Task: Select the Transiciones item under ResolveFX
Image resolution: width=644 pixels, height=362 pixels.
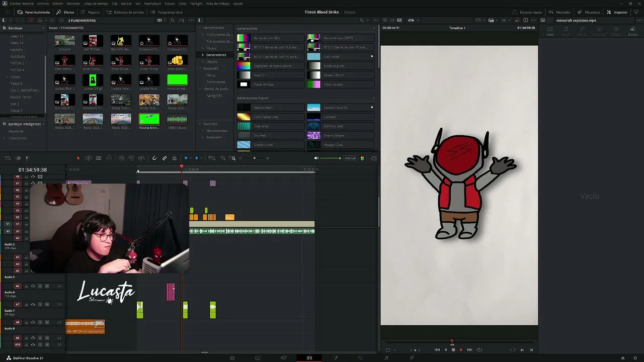Action: tap(216, 82)
